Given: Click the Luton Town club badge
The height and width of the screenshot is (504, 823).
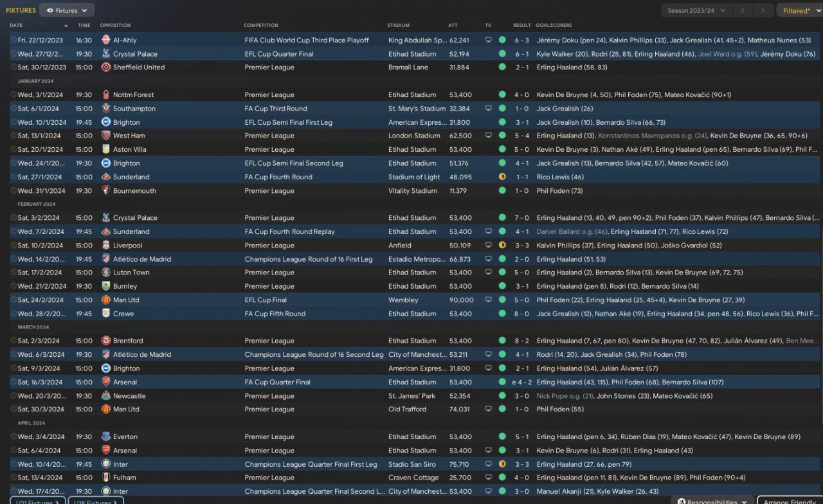Looking at the screenshot, I should coord(106,273).
